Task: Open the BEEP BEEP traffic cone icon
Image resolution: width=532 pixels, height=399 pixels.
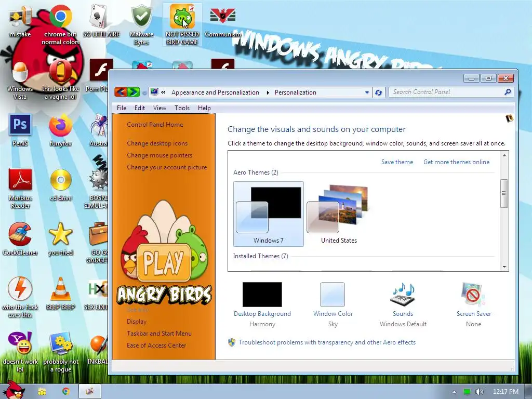Action: tap(60, 294)
